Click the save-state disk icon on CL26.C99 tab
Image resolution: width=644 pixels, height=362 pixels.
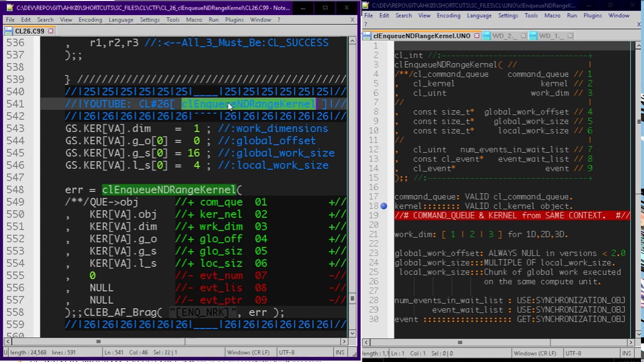coord(9,31)
